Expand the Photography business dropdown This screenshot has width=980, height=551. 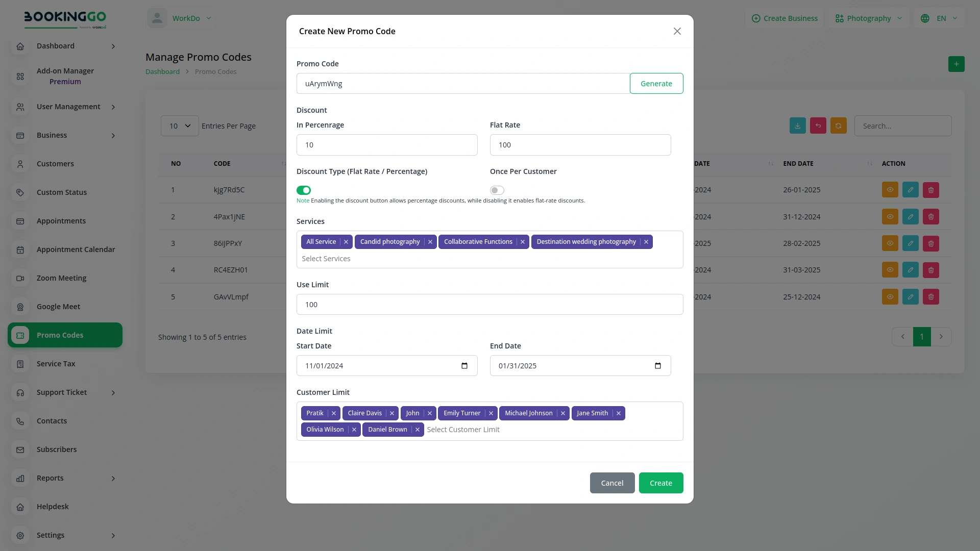(x=868, y=18)
